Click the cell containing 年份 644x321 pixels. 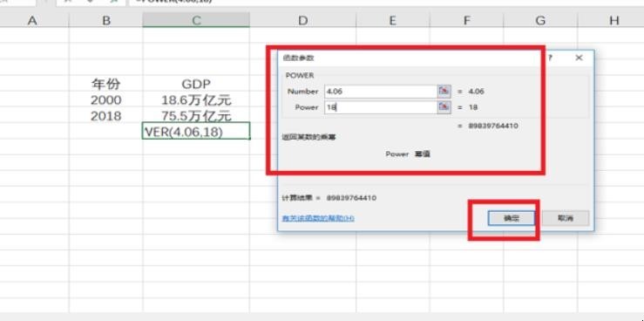coord(106,84)
